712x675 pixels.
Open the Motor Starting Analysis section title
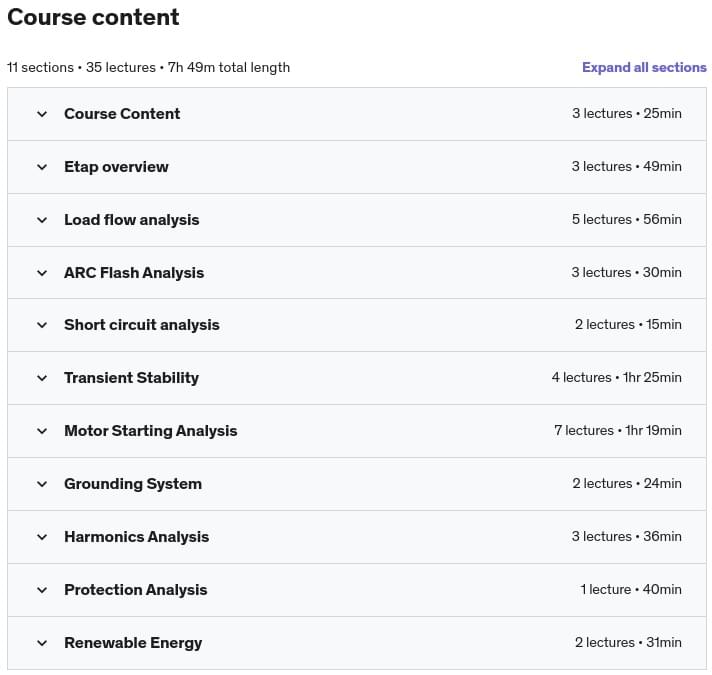tap(151, 430)
